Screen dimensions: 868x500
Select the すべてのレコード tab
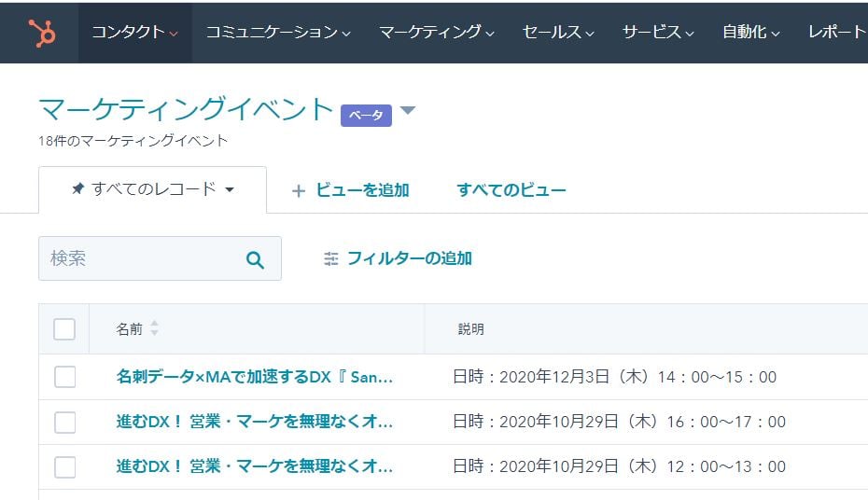(153, 189)
